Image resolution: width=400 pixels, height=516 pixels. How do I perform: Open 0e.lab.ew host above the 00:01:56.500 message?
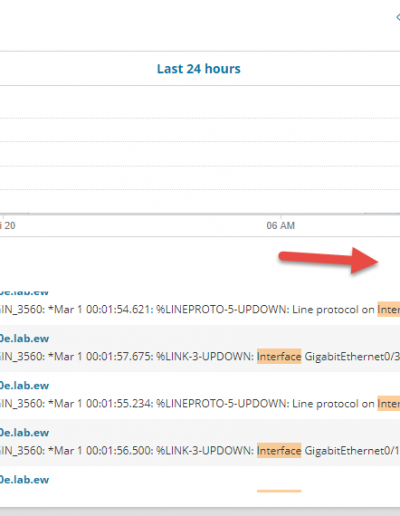point(24,432)
